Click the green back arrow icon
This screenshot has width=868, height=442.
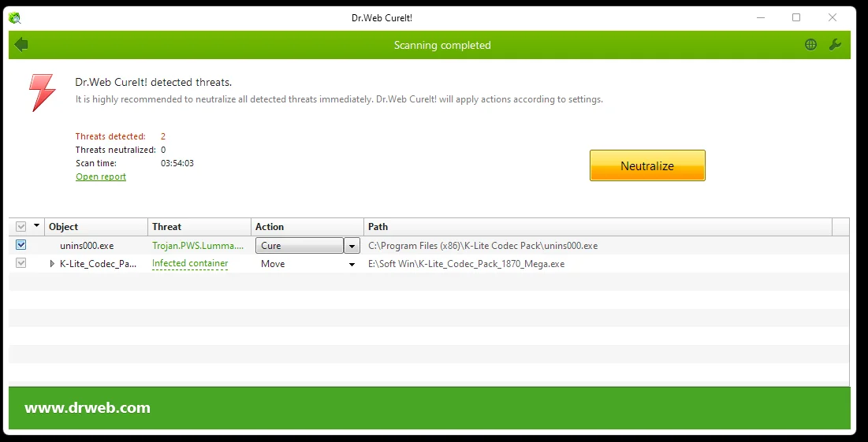pos(21,45)
